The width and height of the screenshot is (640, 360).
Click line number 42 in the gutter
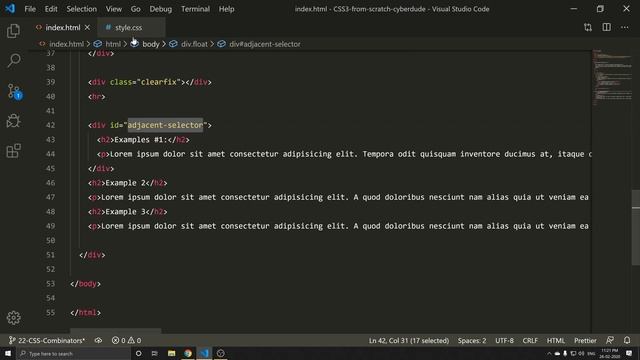[x=50, y=125]
